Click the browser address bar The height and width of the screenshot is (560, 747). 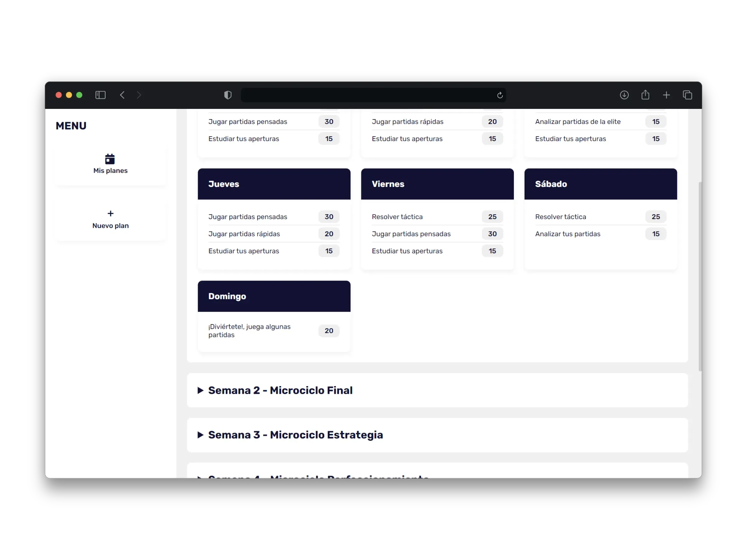coord(373,95)
